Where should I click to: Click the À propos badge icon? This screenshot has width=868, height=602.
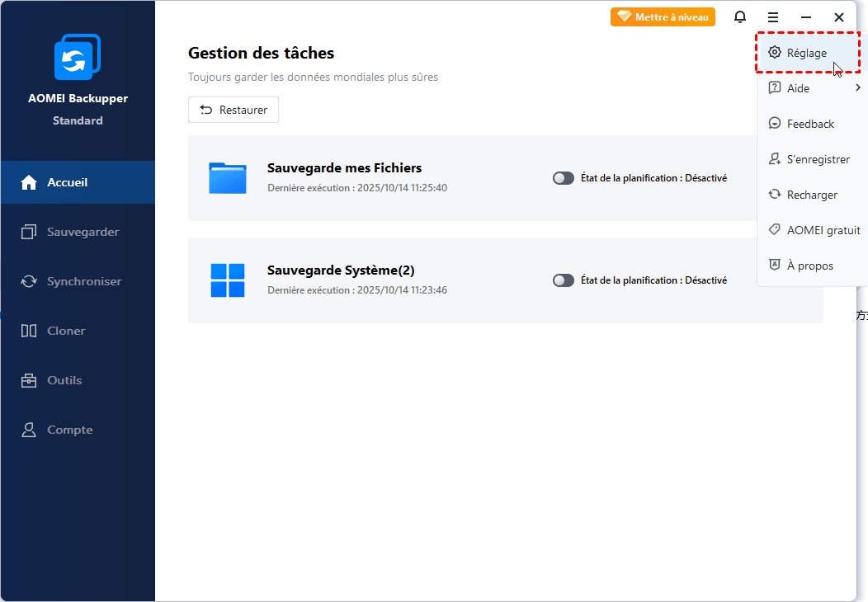(x=775, y=265)
